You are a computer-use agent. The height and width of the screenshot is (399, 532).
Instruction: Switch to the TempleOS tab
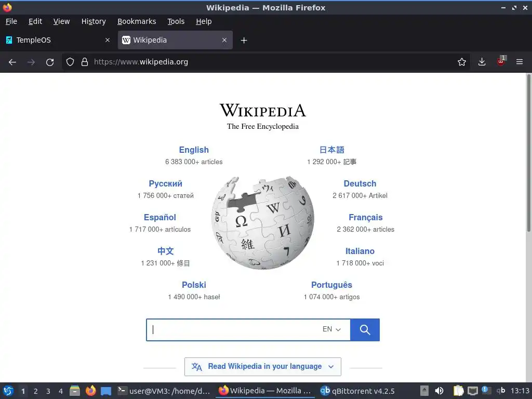click(x=58, y=40)
